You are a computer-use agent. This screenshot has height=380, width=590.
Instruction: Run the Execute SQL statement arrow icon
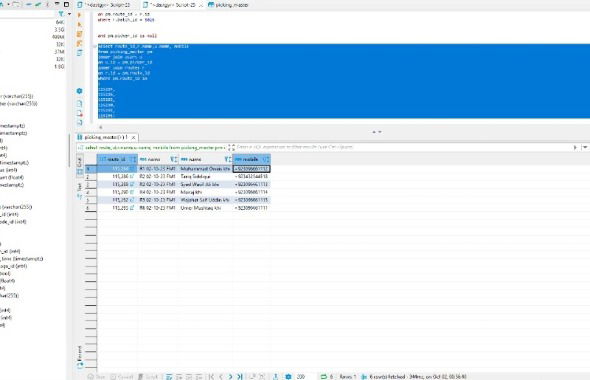(79, 15)
